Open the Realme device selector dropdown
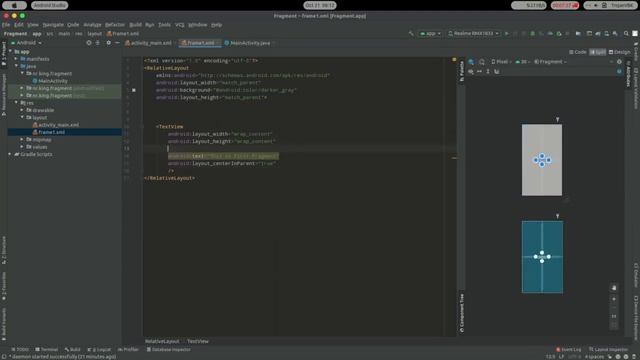Viewport: 640px width, 360px height. click(473, 33)
